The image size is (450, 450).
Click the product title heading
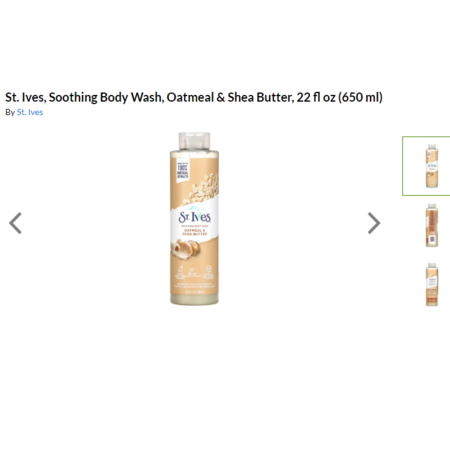194,97
